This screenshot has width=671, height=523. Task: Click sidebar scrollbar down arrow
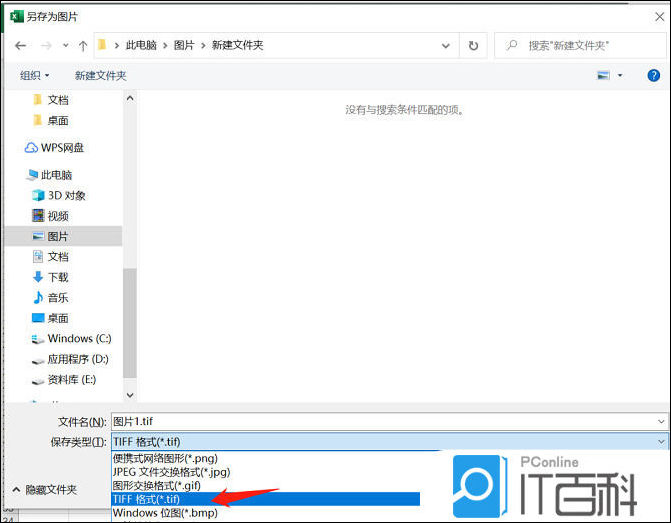[x=130, y=395]
